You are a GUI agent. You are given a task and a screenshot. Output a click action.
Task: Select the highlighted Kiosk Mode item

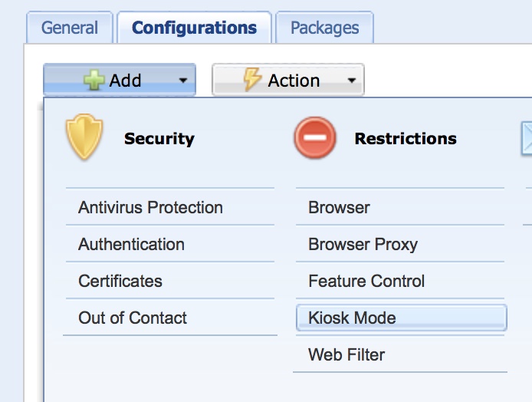352,318
